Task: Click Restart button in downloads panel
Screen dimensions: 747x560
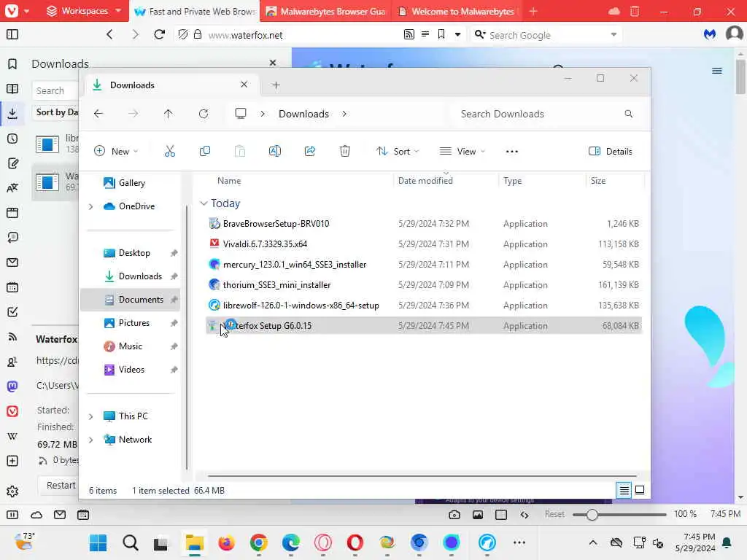Action: pyautogui.click(x=61, y=485)
